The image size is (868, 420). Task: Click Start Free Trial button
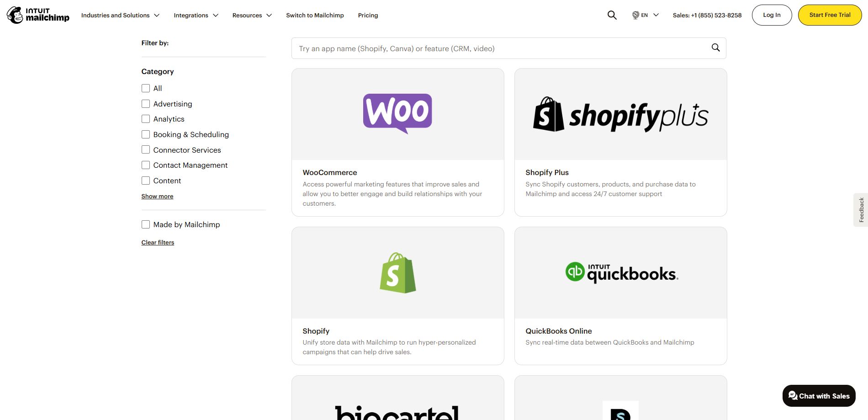830,15
